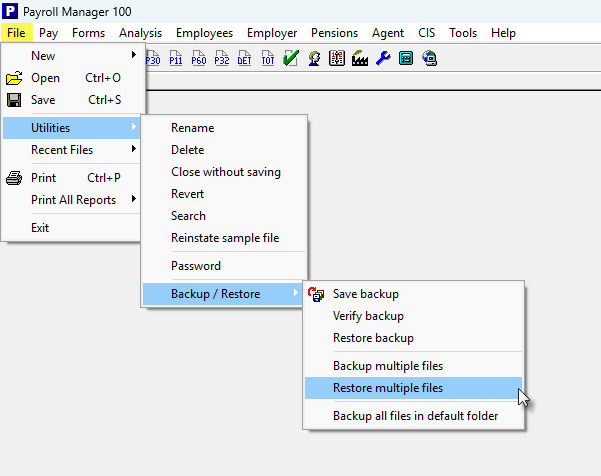Open the Forms menu
The image size is (601, 476).
coord(89,33)
